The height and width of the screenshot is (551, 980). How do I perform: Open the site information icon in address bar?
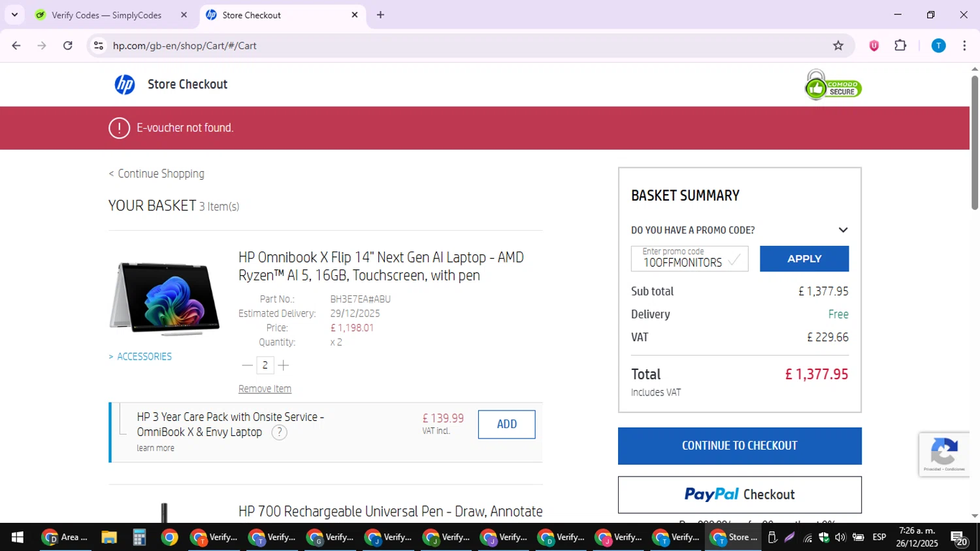(99, 46)
